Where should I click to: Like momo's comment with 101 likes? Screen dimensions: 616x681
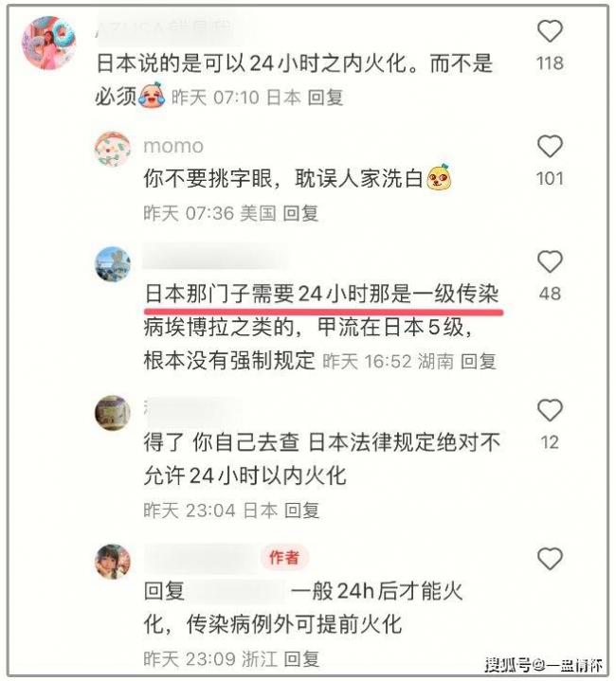coord(550,146)
